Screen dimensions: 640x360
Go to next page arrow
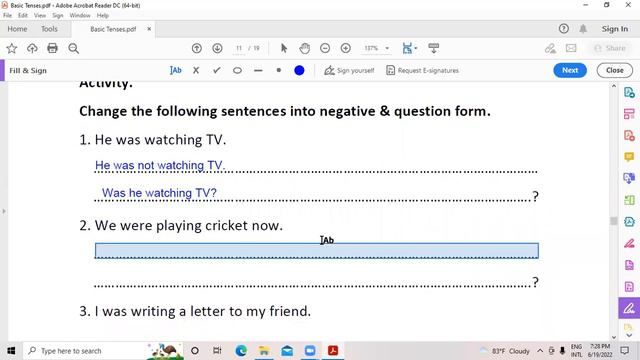click(217, 49)
